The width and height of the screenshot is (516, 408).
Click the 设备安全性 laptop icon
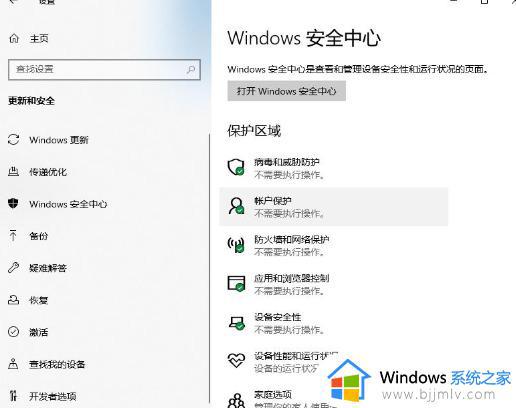click(237, 322)
